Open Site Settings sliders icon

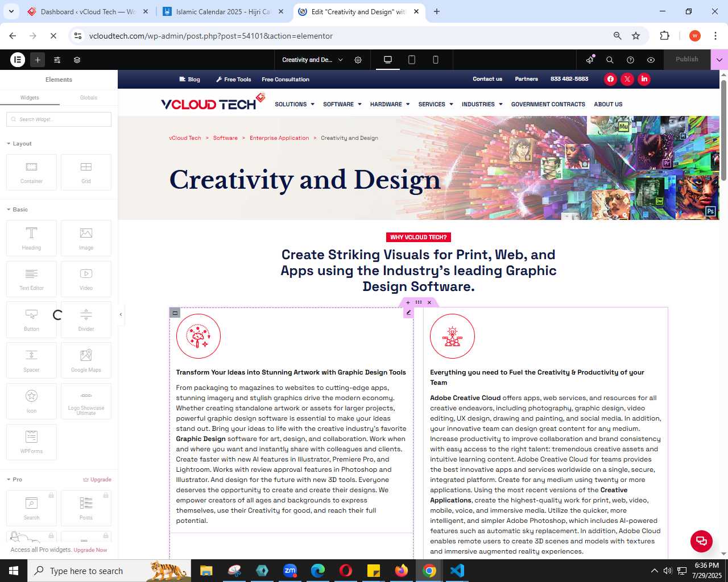coord(57,60)
